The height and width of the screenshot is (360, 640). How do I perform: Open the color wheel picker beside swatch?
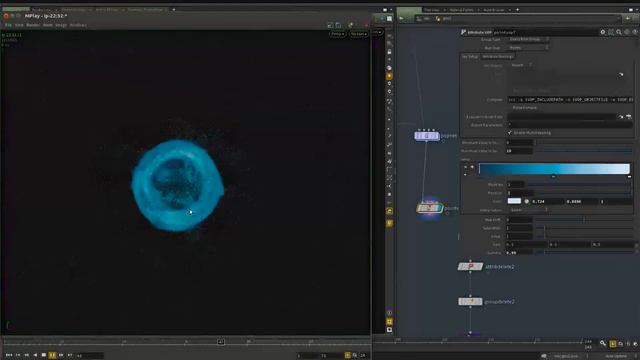[527, 202]
